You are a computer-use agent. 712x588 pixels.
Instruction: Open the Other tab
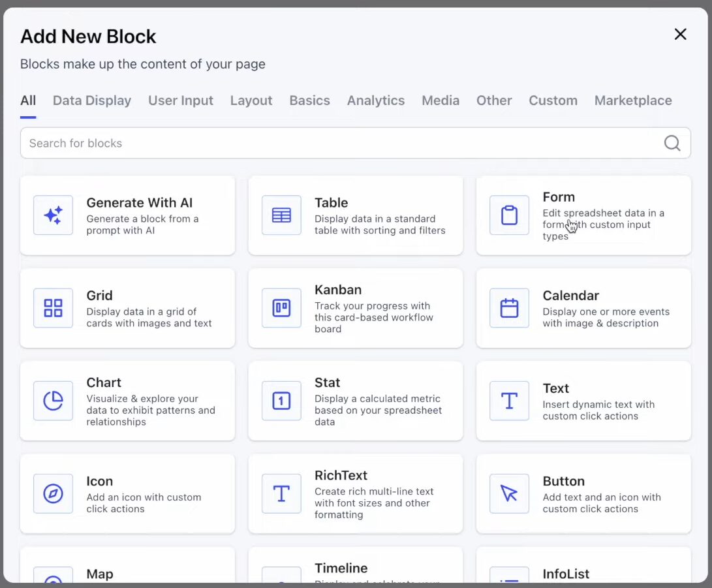[x=494, y=101]
